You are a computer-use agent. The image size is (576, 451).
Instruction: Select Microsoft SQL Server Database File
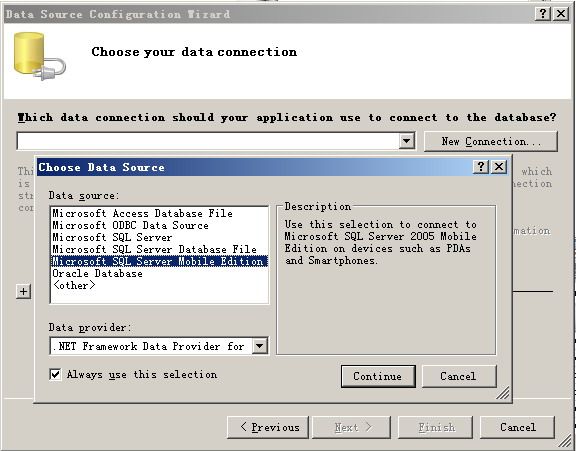tap(154, 249)
